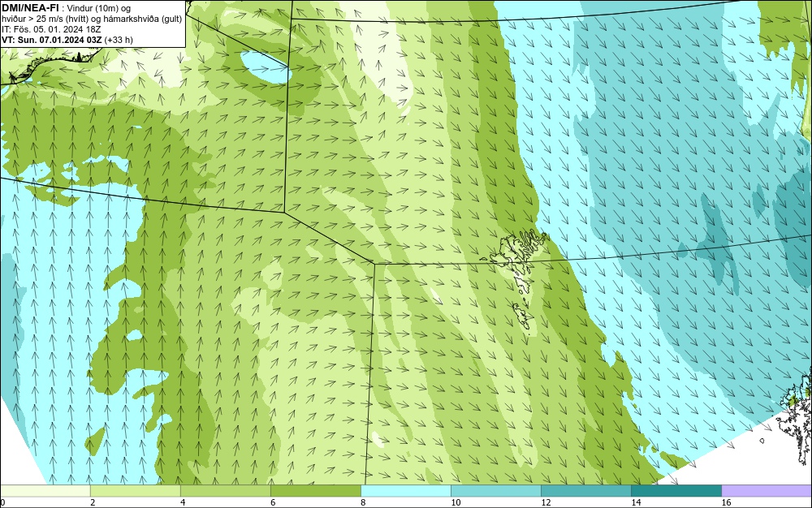Click the 'VT: Sun. 07.01.2024 03Z' valid time text

coord(52,40)
